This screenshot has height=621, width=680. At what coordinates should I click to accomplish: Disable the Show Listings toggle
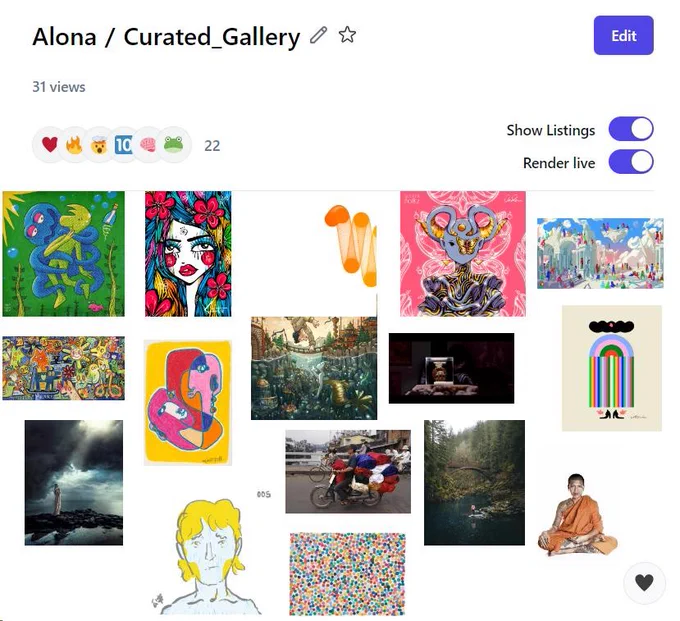(631, 129)
